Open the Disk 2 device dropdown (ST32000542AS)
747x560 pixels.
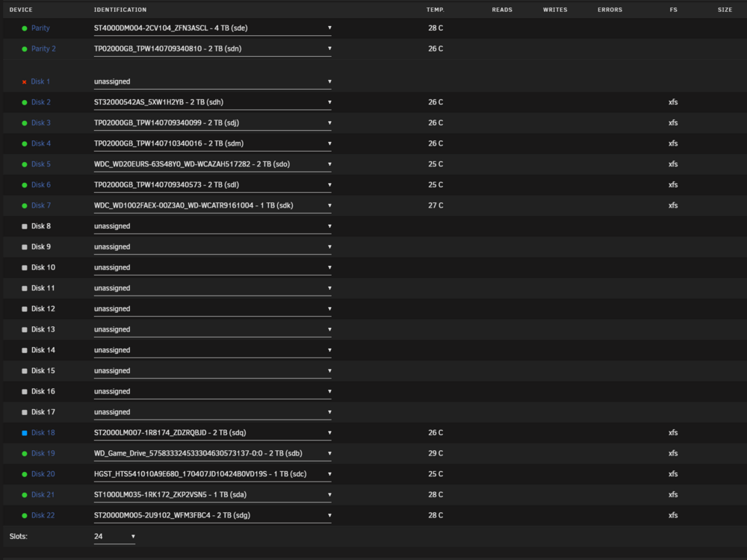[x=212, y=102]
